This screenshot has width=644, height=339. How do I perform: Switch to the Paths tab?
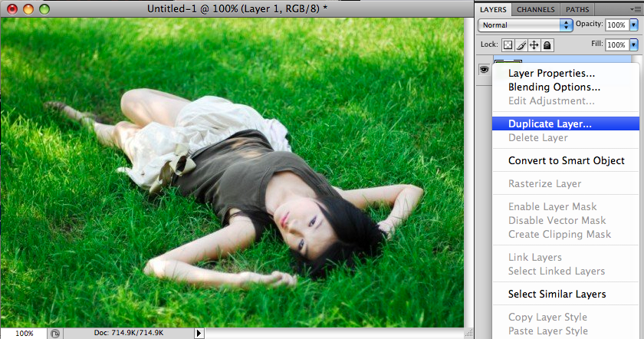click(x=577, y=9)
